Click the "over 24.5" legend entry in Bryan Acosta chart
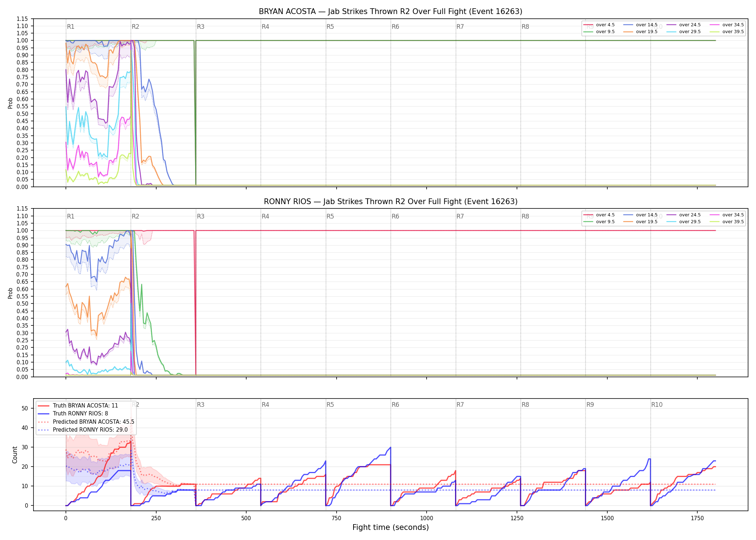The width and height of the screenshot is (756, 540). coord(683,25)
